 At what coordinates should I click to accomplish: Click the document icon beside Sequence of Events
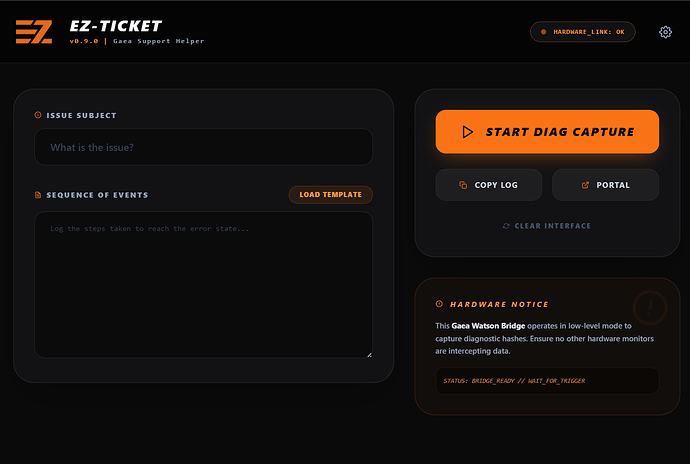tap(38, 195)
